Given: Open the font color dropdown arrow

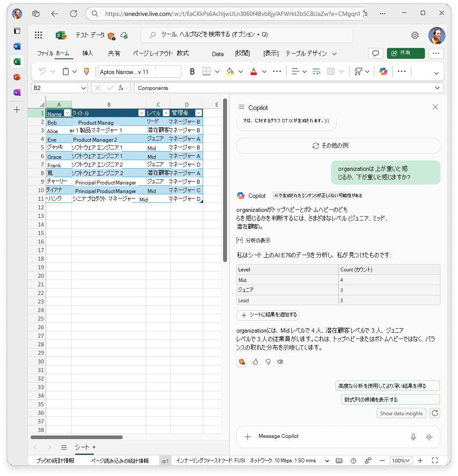Looking at the screenshot, I should [264, 71].
